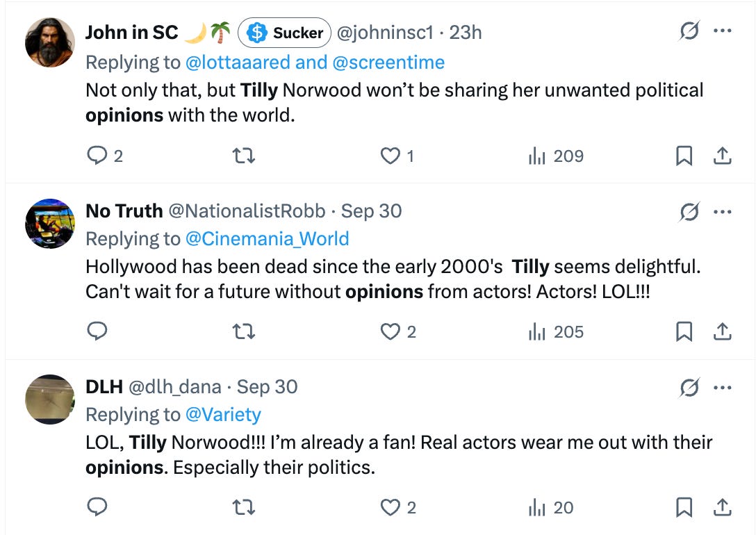Reply to John in SC's tweet
756x535 pixels.
[x=97, y=156]
